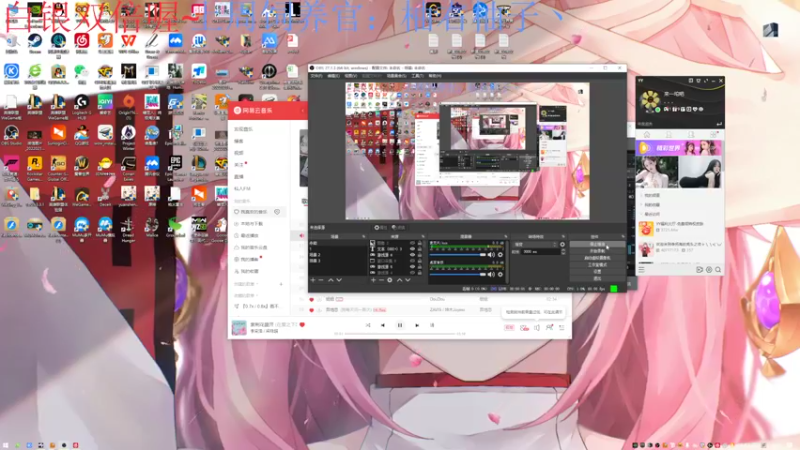Remove the selected scene in OBS
The height and width of the screenshot is (450, 800).
pyautogui.click(x=321, y=280)
